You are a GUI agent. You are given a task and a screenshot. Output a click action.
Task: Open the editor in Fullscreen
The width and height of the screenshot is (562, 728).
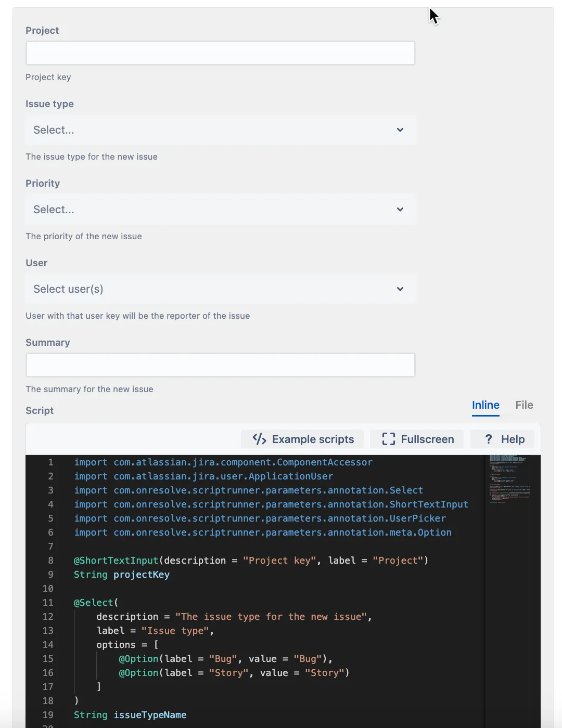click(417, 439)
